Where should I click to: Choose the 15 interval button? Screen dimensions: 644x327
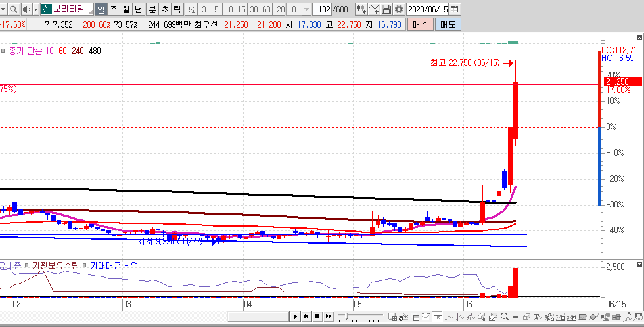coord(242,9)
